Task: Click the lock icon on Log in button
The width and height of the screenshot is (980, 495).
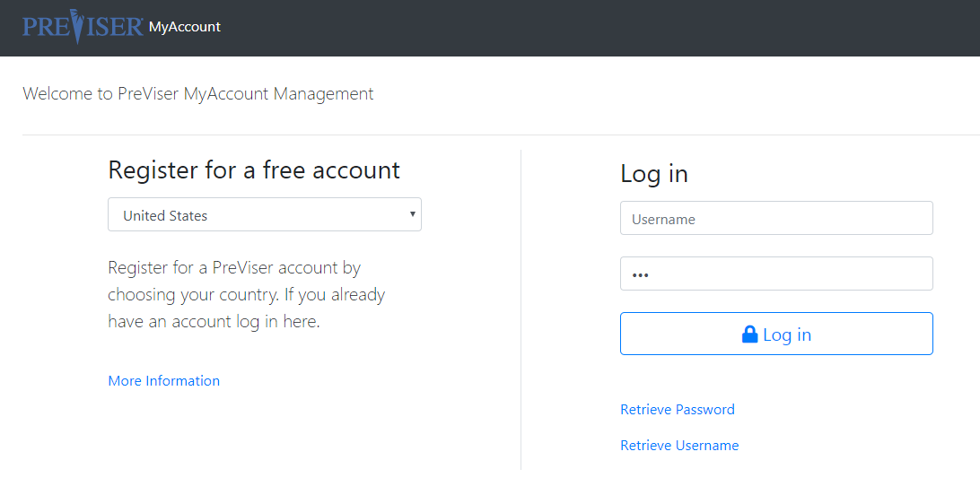Action: tap(749, 334)
